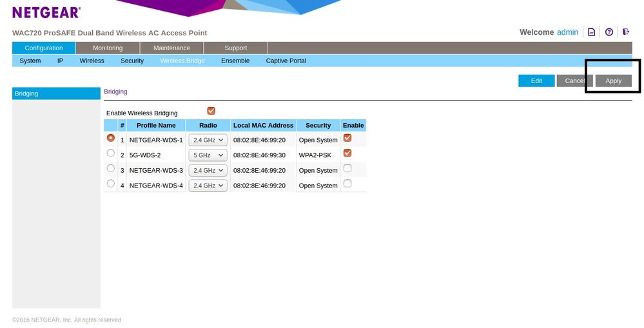Uncheck Enable box for NETGEAR-WDS-1
The image size is (644, 328).
(x=347, y=138)
